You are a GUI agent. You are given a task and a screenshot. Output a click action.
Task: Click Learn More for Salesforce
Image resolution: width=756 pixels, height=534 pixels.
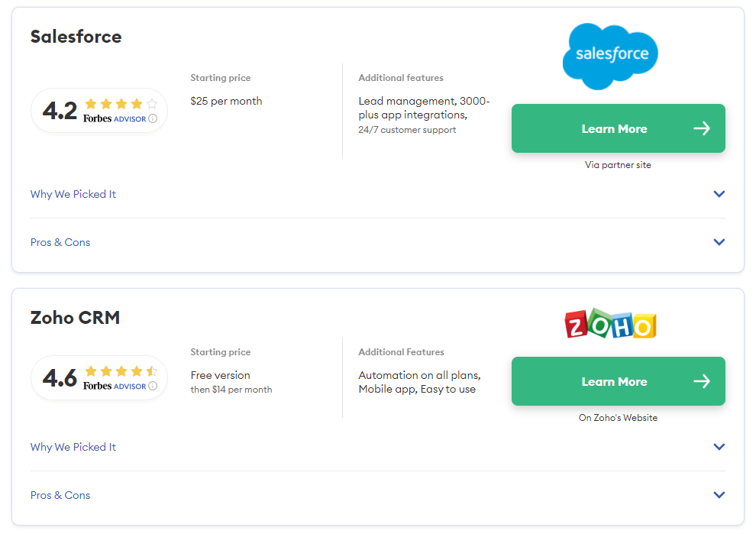(x=618, y=128)
